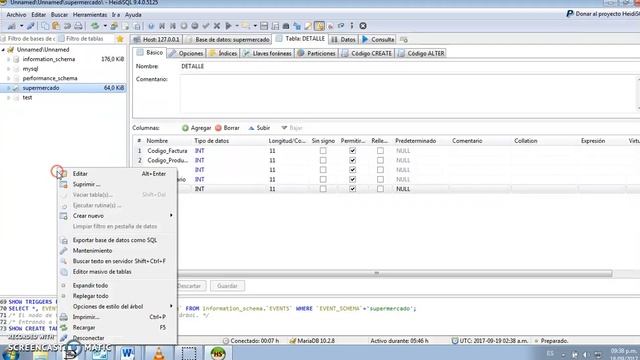Open the Ayuda menu
The height and width of the screenshot is (360, 640).
tap(133, 15)
